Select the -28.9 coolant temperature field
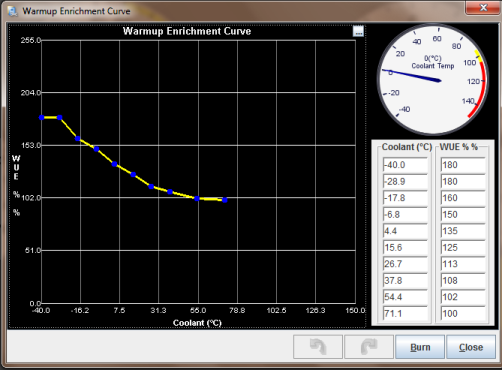The image size is (502, 370). click(x=405, y=182)
